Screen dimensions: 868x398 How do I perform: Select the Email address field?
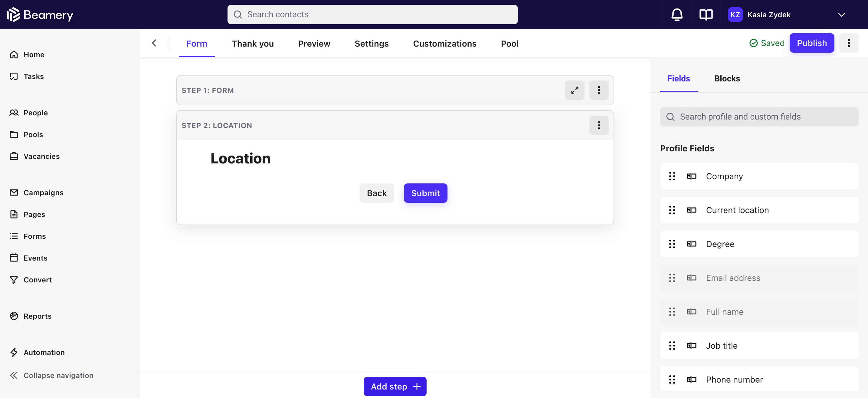pos(759,278)
